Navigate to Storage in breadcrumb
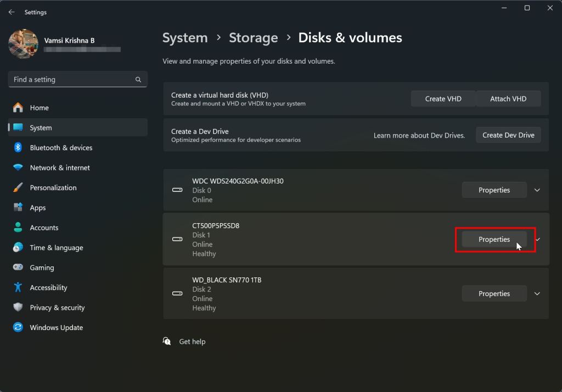The image size is (562, 392). (254, 38)
